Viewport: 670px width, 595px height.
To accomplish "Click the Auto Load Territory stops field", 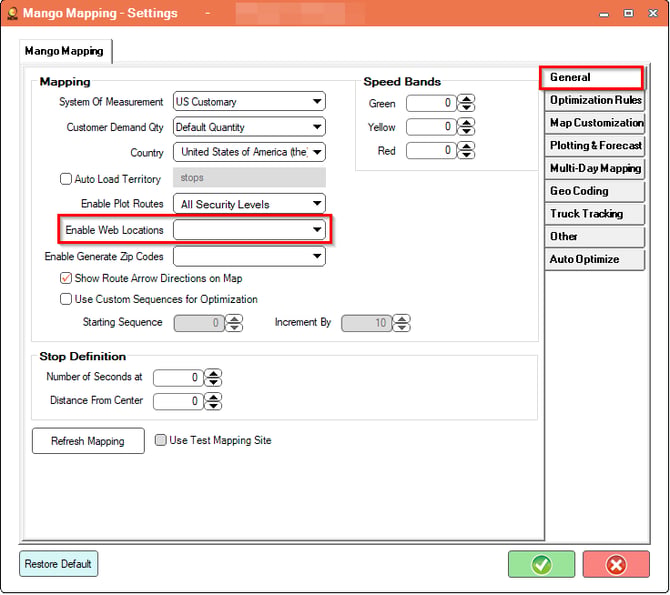I will coord(249,178).
